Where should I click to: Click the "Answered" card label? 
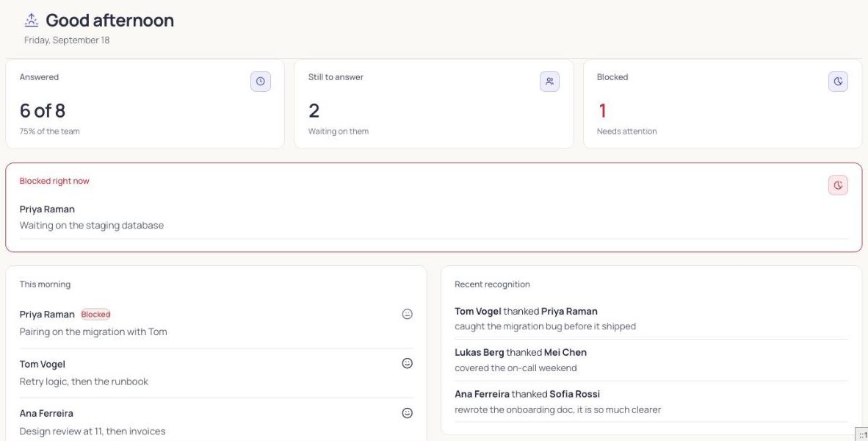(39, 77)
